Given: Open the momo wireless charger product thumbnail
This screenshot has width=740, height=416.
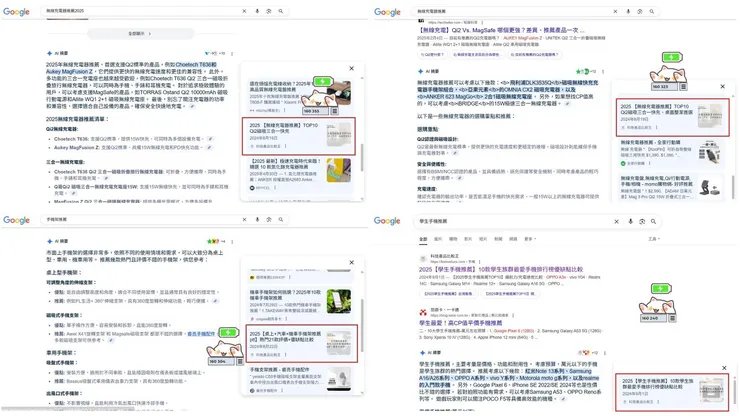Looking at the screenshot, I should tap(710, 187).
